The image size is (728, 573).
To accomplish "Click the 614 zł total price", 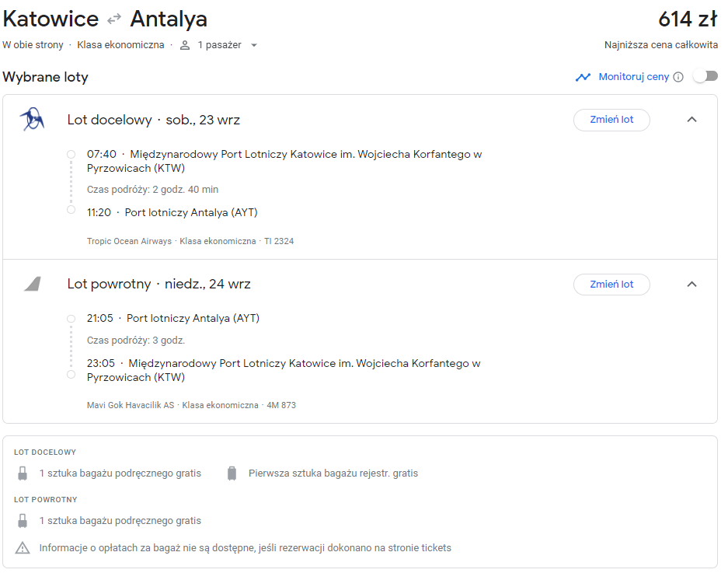I will (x=688, y=19).
